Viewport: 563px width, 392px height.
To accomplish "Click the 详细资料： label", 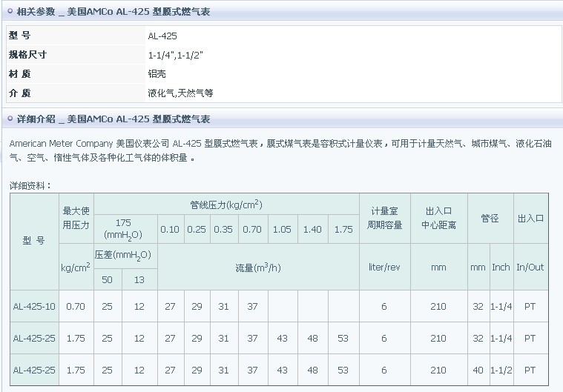I will click(x=30, y=186).
